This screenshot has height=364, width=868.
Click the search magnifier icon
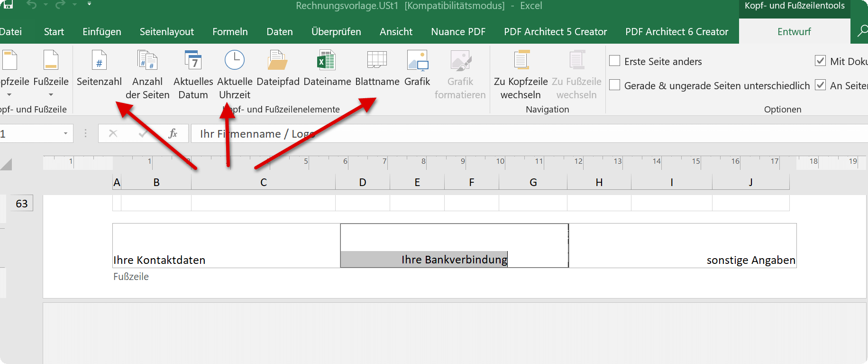click(x=862, y=31)
